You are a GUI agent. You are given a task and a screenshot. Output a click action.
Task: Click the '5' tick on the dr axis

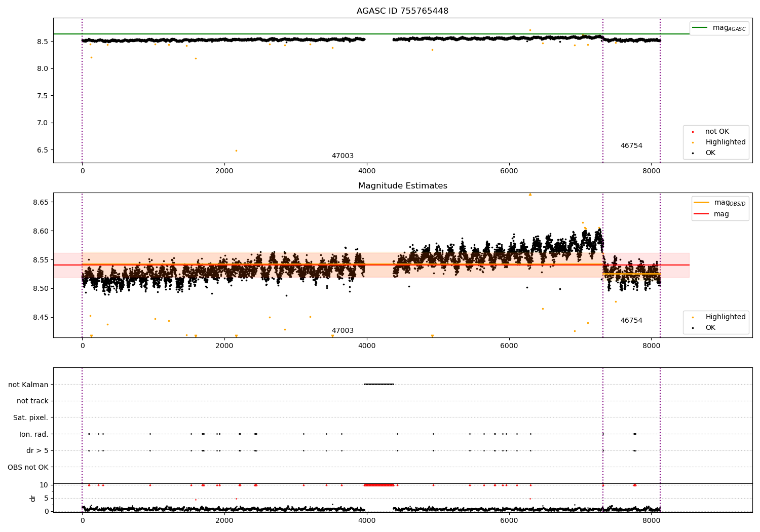click(x=46, y=499)
